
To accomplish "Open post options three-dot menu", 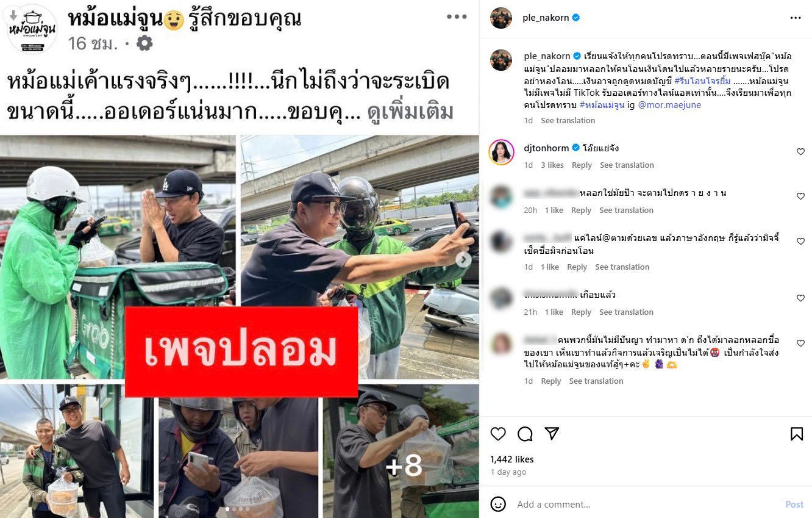I will tap(796, 18).
